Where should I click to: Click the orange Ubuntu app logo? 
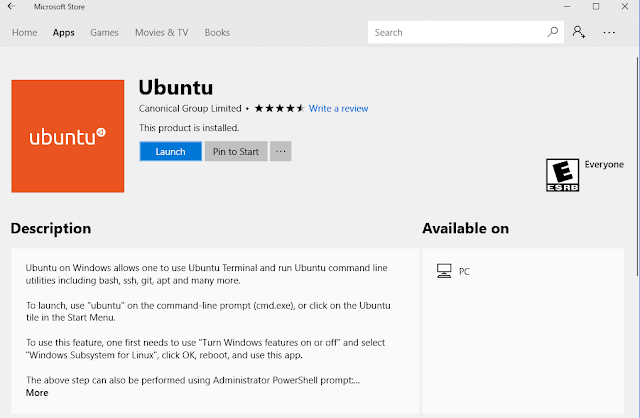tap(67, 135)
